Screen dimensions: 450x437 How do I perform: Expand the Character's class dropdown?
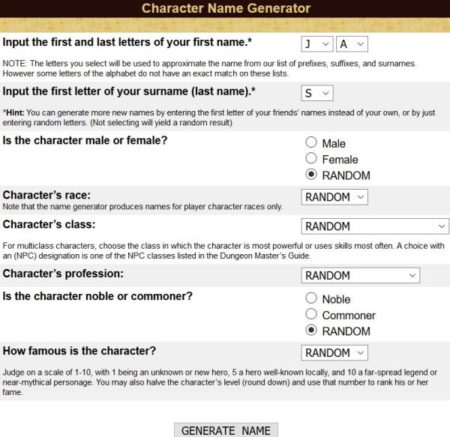point(375,226)
